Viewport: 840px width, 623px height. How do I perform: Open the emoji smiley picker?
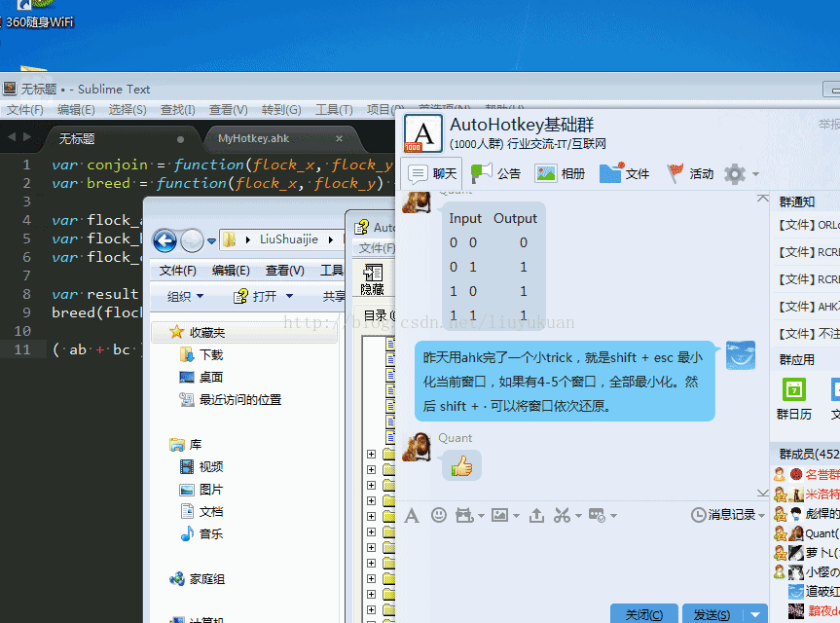click(439, 515)
